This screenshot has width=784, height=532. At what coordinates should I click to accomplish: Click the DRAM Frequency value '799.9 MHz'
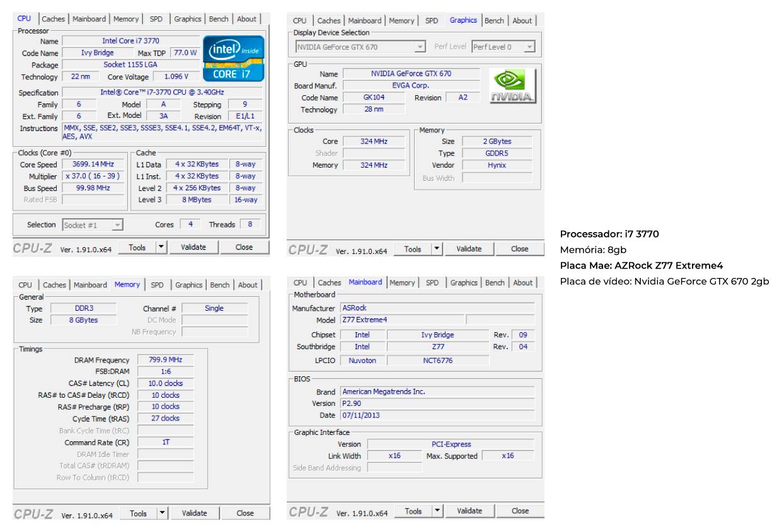point(165,360)
